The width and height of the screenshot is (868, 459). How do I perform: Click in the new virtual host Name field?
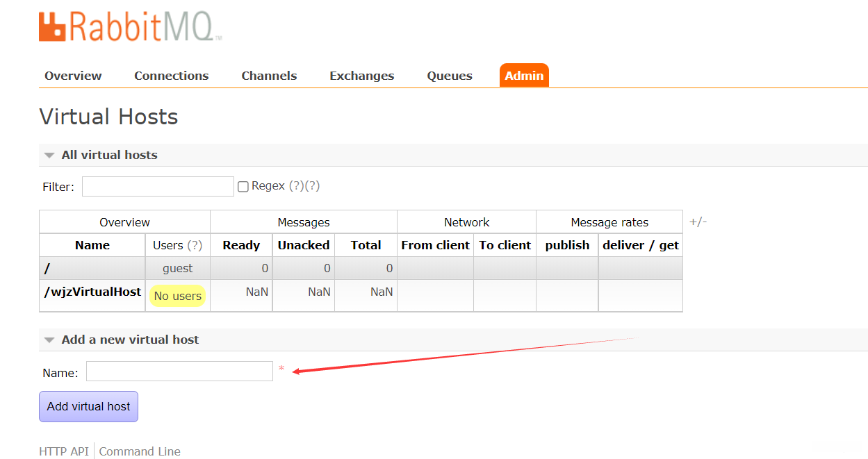click(179, 371)
